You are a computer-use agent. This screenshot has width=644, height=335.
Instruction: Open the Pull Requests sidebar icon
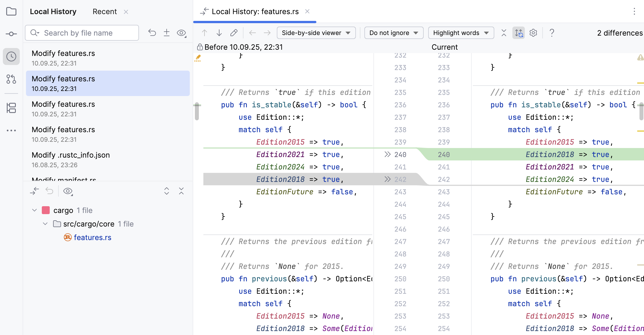(x=11, y=79)
